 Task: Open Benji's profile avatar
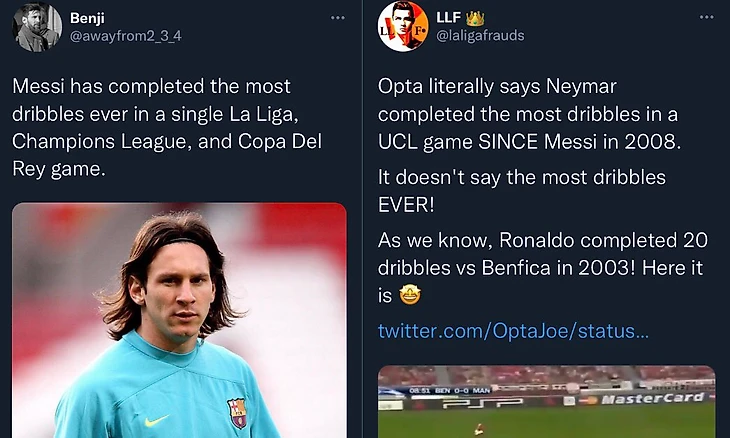pos(36,27)
